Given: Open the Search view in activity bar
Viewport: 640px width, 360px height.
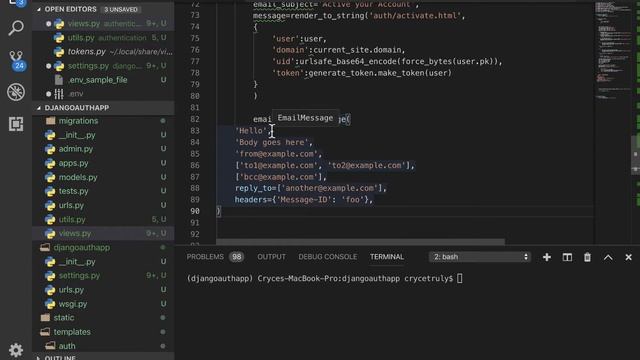Looking at the screenshot, I should point(16,28).
